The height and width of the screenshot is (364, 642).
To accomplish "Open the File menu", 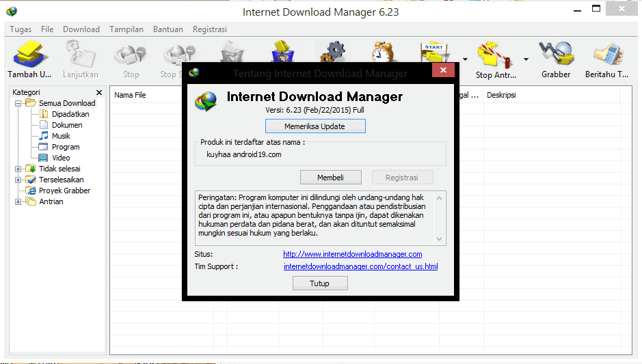I will 47,29.
